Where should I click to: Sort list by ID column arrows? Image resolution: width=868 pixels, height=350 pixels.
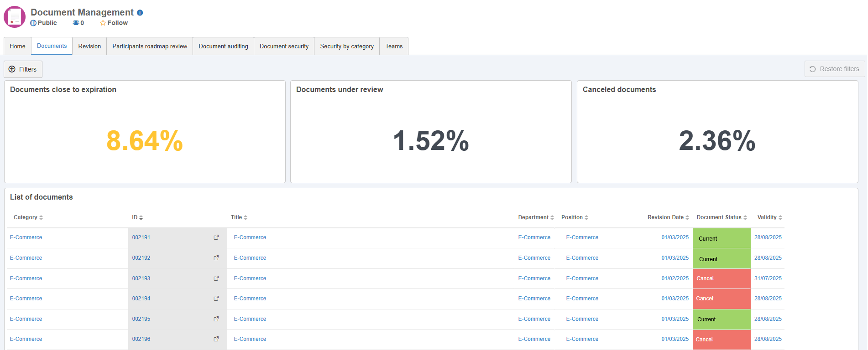click(141, 218)
